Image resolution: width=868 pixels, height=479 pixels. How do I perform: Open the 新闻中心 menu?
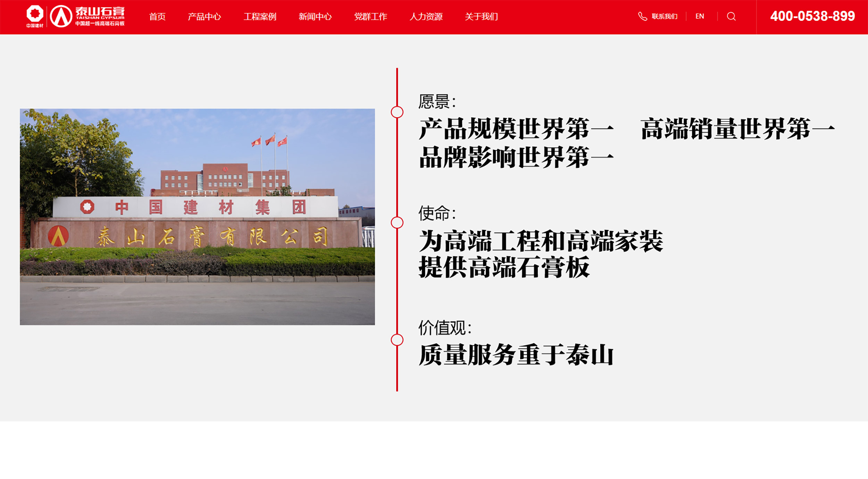tap(315, 16)
